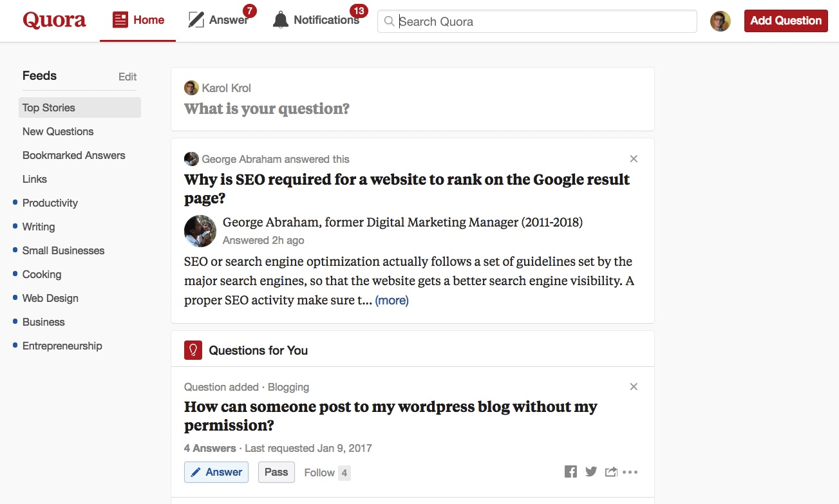Pass on the wordpress question
Image resolution: width=839 pixels, height=504 pixels.
(276, 472)
